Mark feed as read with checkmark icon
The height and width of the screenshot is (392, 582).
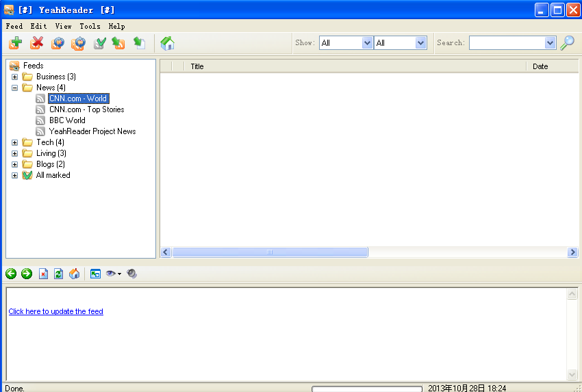(x=99, y=43)
